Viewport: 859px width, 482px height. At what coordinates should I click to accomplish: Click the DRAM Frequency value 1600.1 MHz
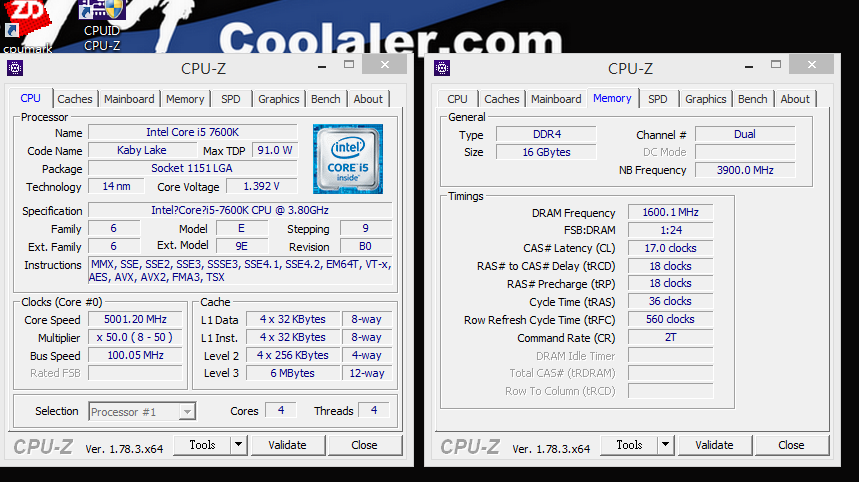click(671, 213)
